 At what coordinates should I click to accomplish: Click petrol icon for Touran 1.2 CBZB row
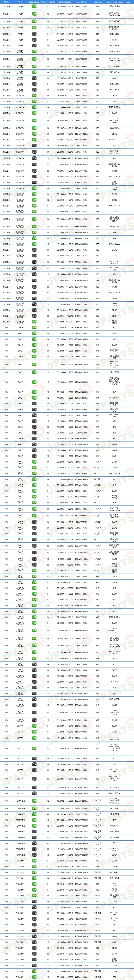pyautogui.click(x=34, y=866)
